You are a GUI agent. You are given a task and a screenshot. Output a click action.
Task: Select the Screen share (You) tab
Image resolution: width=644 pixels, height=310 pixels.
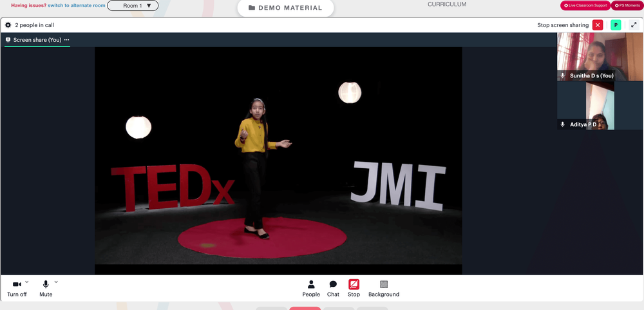pyautogui.click(x=37, y=40)
